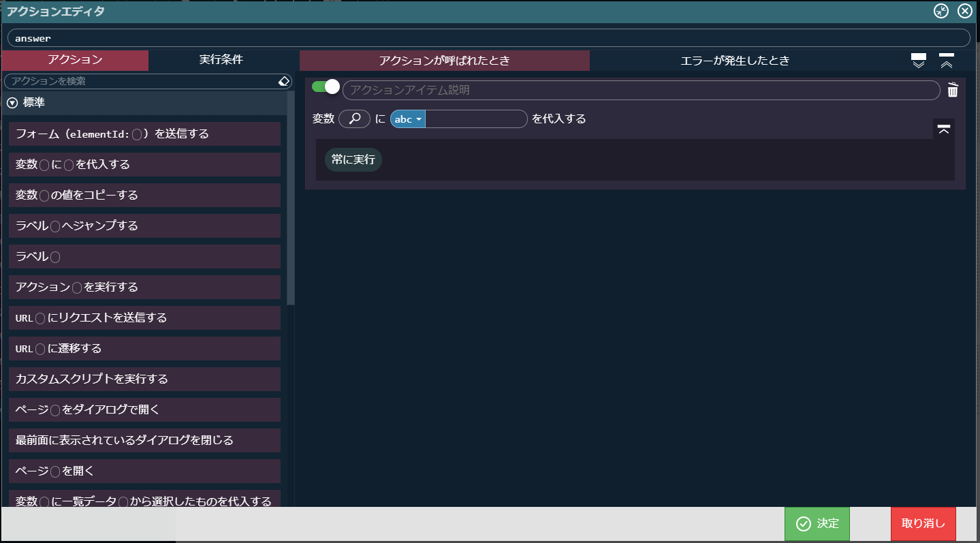Cancel with the 取り消し button
Screen dimensions: 980x543
click(x=923, y=524)
